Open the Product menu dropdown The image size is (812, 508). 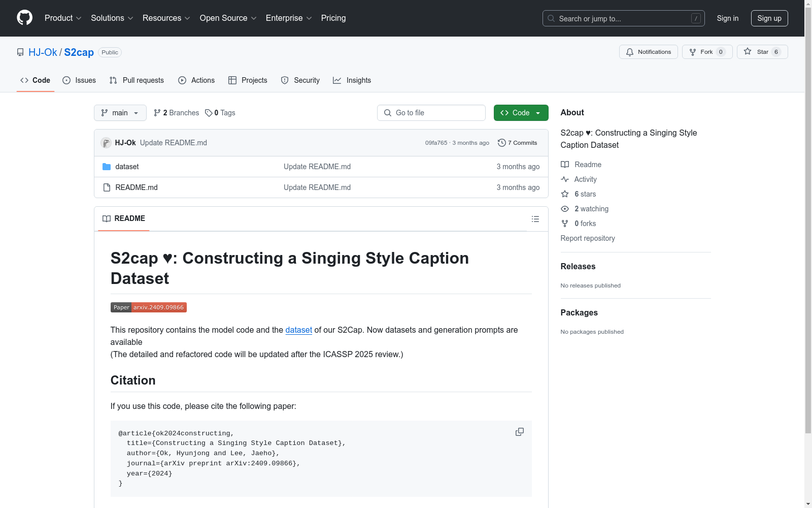pos(63,18)
